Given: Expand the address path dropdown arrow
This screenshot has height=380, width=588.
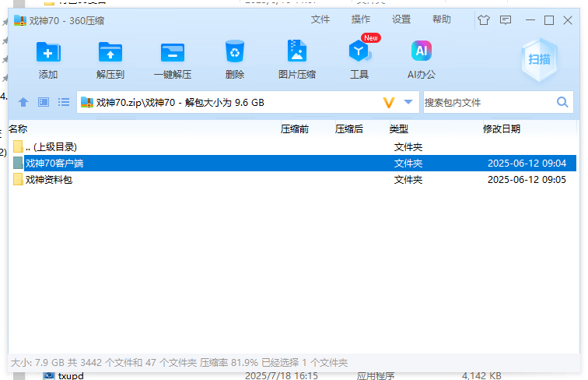Looking at the screenshot, I should [408, 102].
